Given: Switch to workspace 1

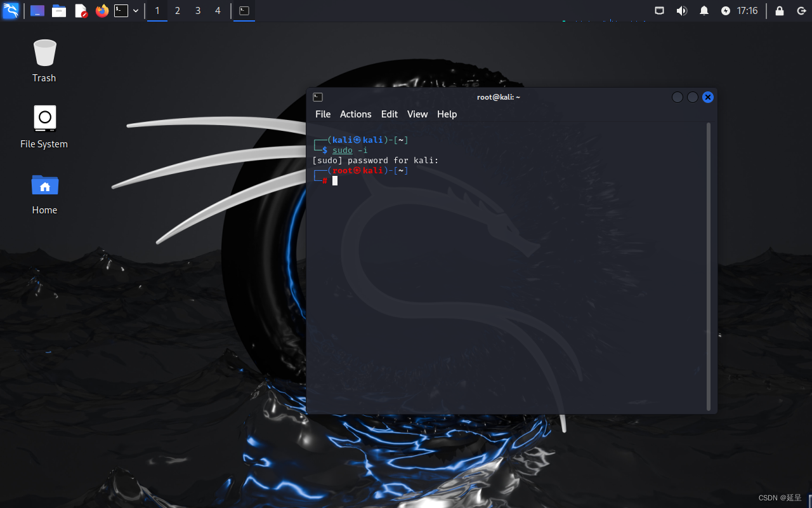Looking at the screenshot, I should point(157,11).
